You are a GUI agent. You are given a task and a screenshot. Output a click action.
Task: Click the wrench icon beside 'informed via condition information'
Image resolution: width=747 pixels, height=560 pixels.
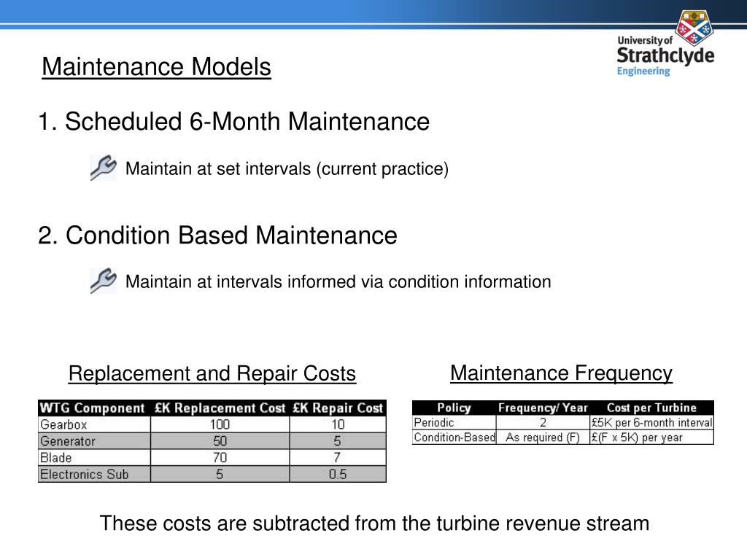point(104,281)
